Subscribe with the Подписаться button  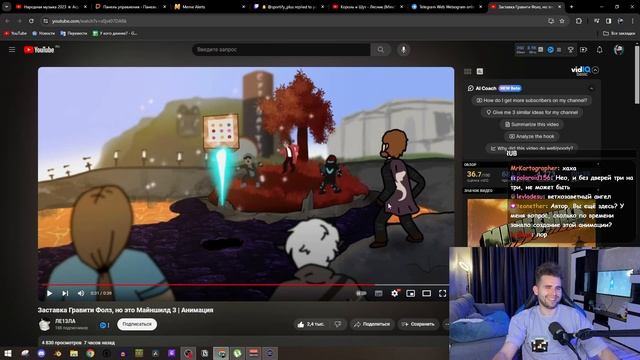point(137,324)
